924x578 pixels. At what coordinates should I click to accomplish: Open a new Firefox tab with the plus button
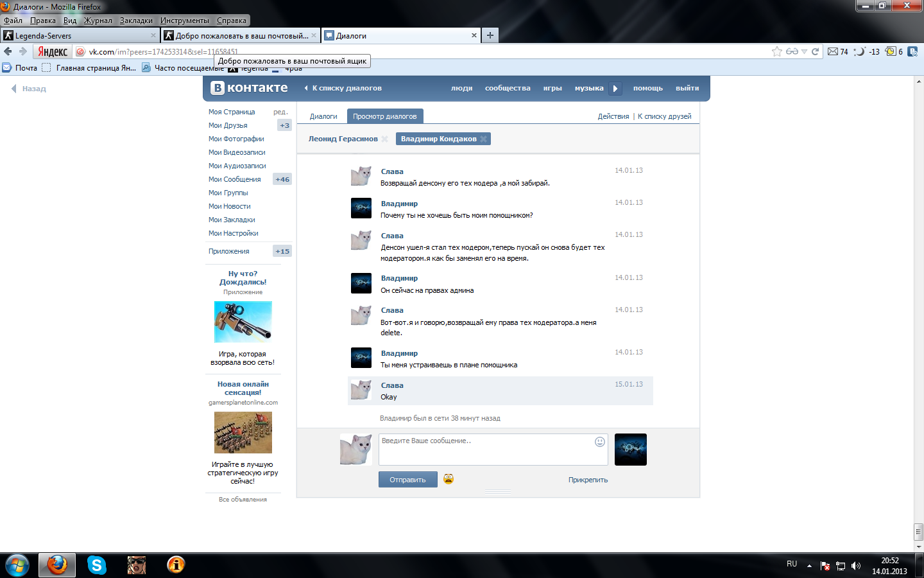tap(490, 35)
